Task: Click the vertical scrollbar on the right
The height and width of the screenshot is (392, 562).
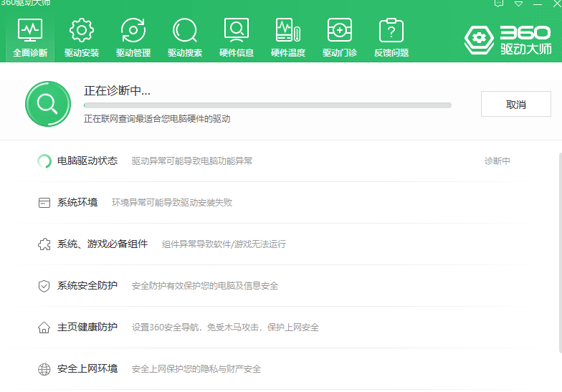Action: (x=558, y=251)
